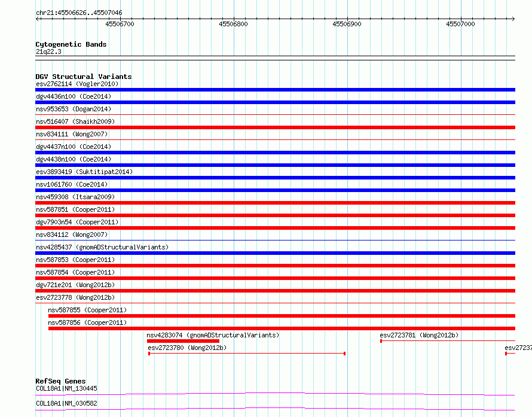Image resolution: width=532 pixels, height=417 pixels.
Task: Click nsv459308 (Itsara2009) variant label
Action: (75, 197)
